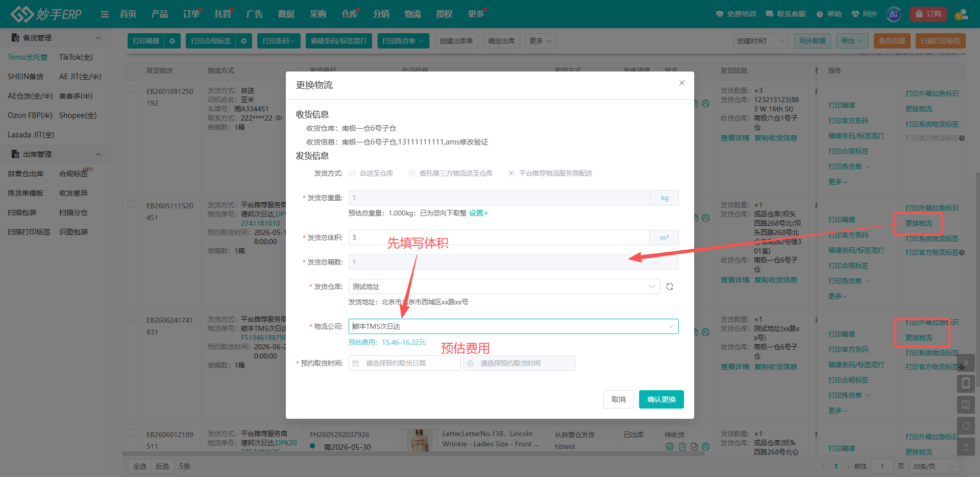Click 更换物流 in row EB2605111520451
980x477 pixels.
click(x=919, y=223)
